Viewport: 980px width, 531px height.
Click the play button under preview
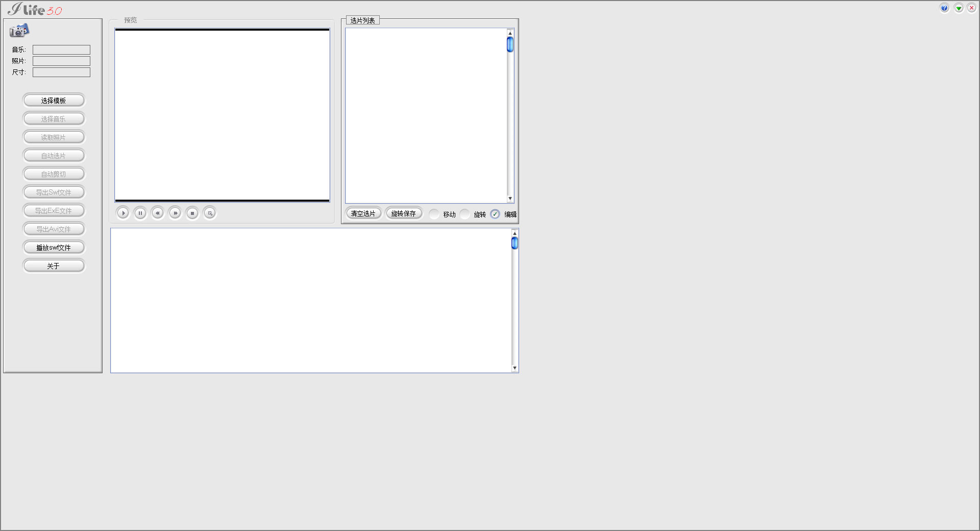tap(122, 213)
